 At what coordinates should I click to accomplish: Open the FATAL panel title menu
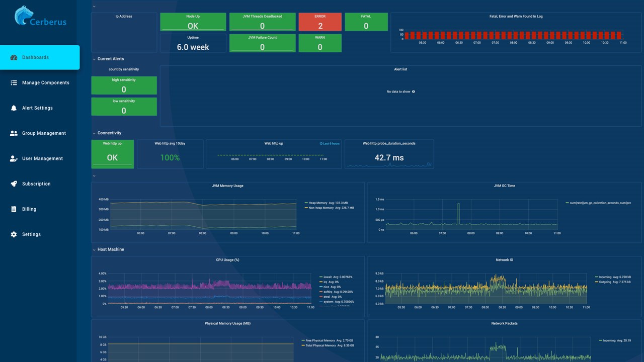tap(366, 17)
